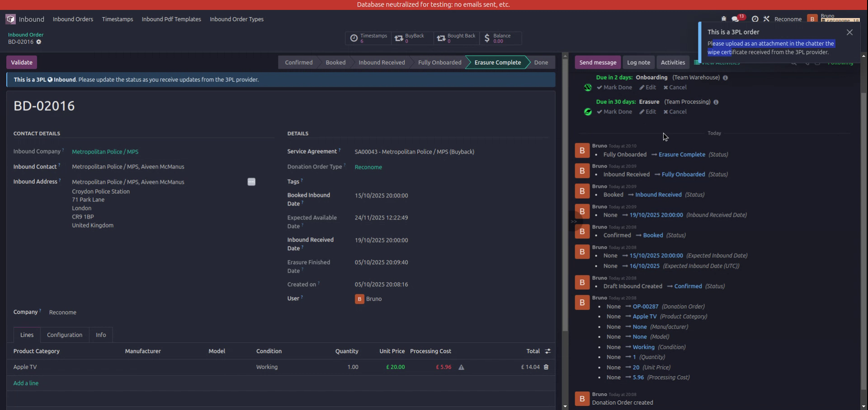Open the Donation Order Type Reconome selector
868x410 pixels.
(368, 167)
